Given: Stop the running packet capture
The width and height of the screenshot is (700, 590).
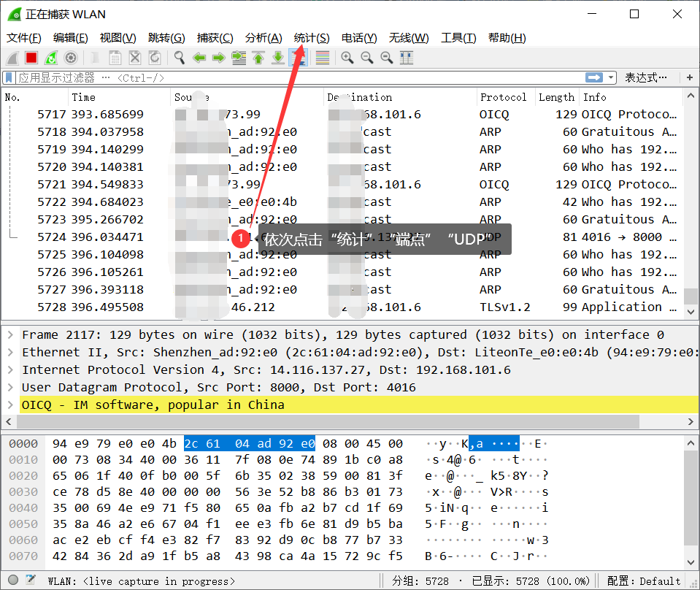Looking at the screenshot, I should [31, 58].
